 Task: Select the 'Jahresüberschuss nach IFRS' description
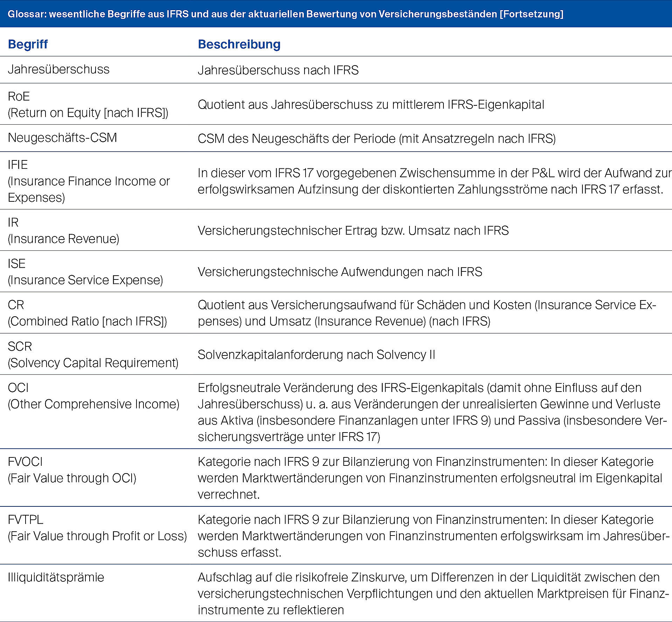(x=278, y=70)
